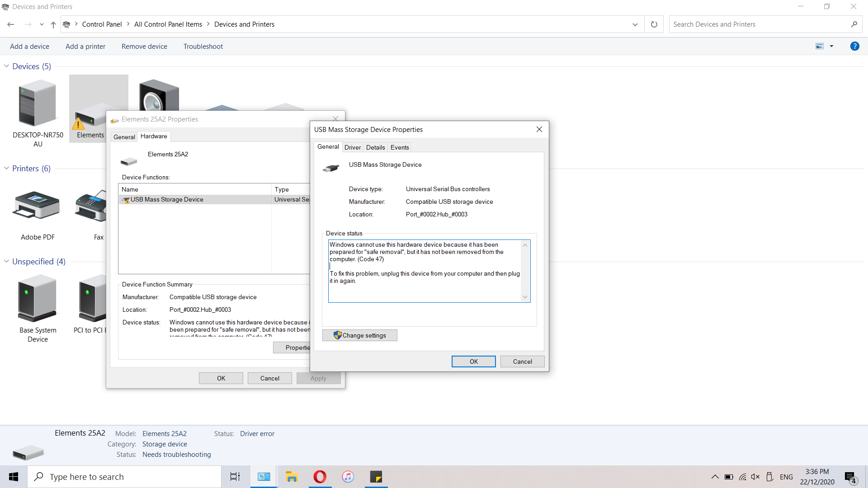Select the speaker device icon

coord(159,95)
